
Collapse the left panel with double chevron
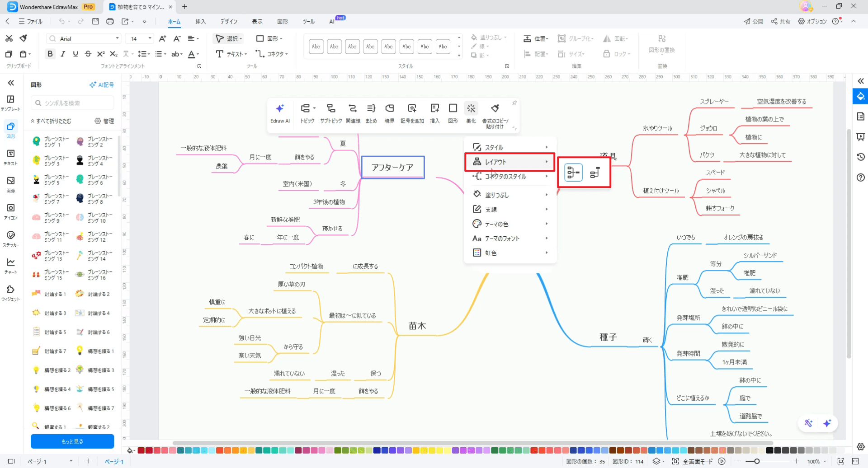coord(11,83)
